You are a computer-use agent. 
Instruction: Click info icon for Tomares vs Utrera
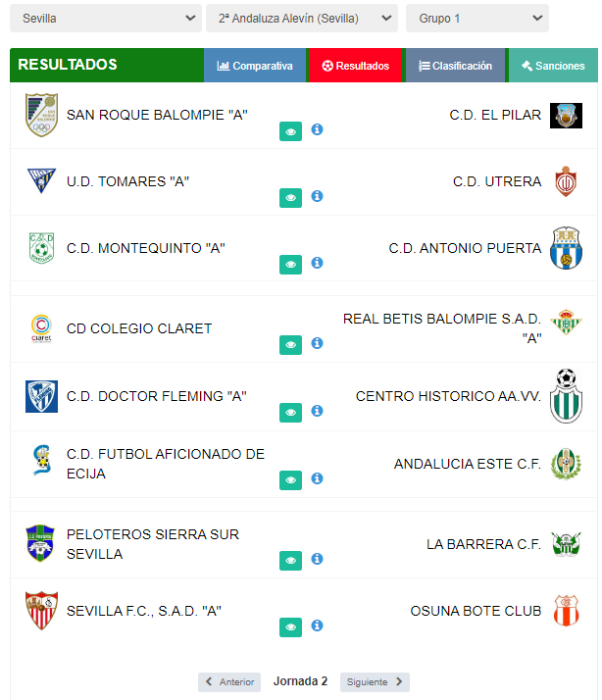317,196
